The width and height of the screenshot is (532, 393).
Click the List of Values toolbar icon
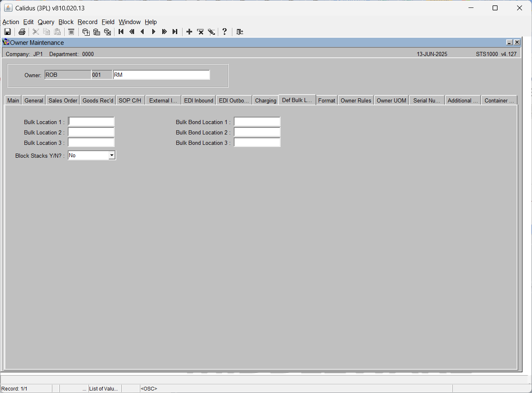pyautogui.click(x=71, y=32)
